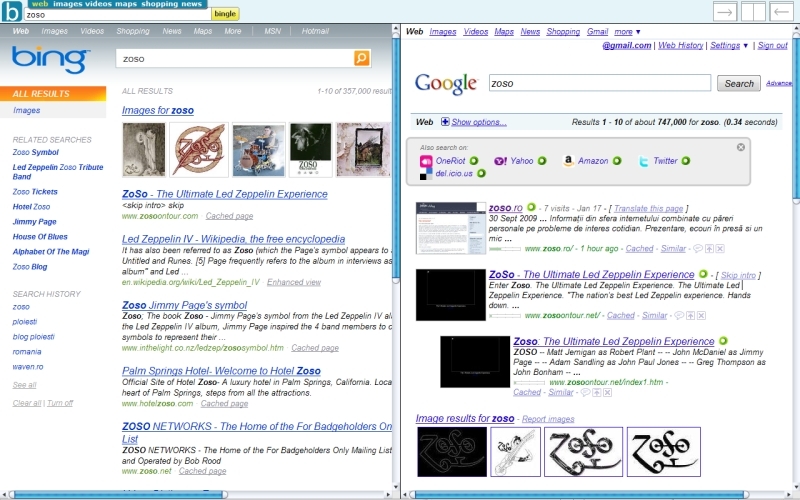The width and height of the screenshot is (800, 500).
Task: Click the Twitter bird icon
Action: pyautogui.click(x=644, y=161)
